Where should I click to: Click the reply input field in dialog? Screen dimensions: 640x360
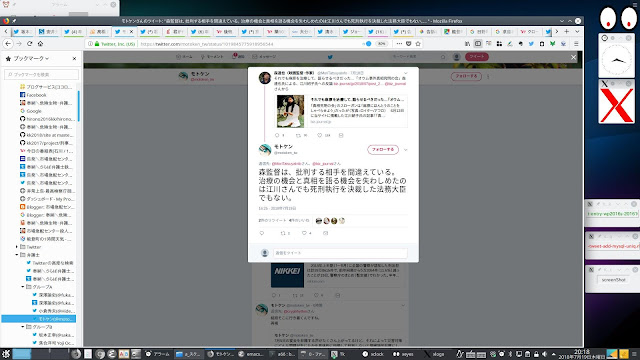[x=340, y=253]
